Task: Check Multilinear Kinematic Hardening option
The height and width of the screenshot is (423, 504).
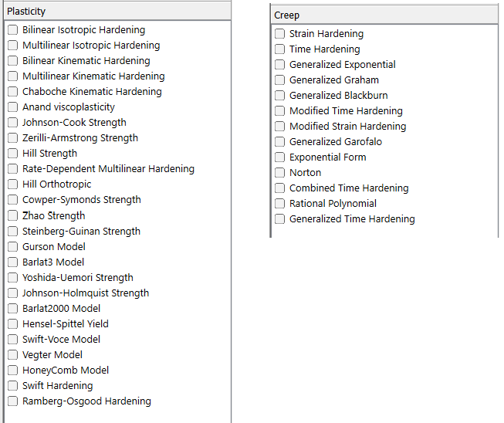Action: (x=13, y=76)
